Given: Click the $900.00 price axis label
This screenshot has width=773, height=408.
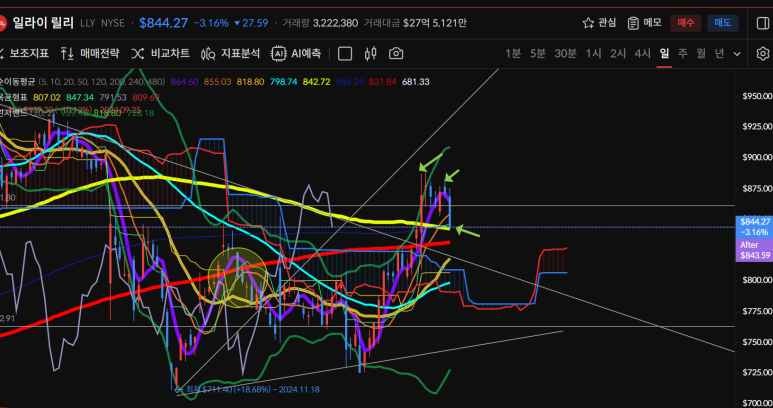Looking at the screenshot, I should click(757, 157).
